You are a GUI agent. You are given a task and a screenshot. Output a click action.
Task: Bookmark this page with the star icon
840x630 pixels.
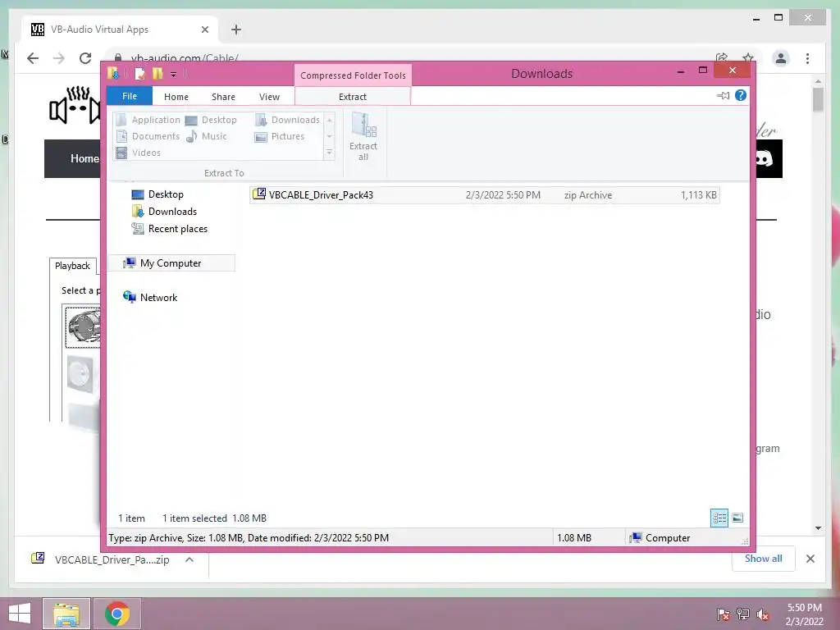point(748,57)
